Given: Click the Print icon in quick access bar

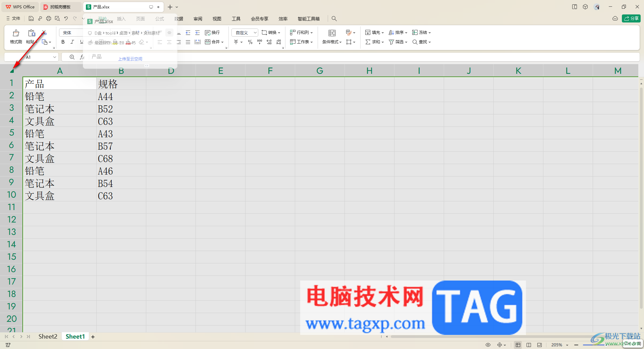Looking at the screenshot, I should (49, 18).
